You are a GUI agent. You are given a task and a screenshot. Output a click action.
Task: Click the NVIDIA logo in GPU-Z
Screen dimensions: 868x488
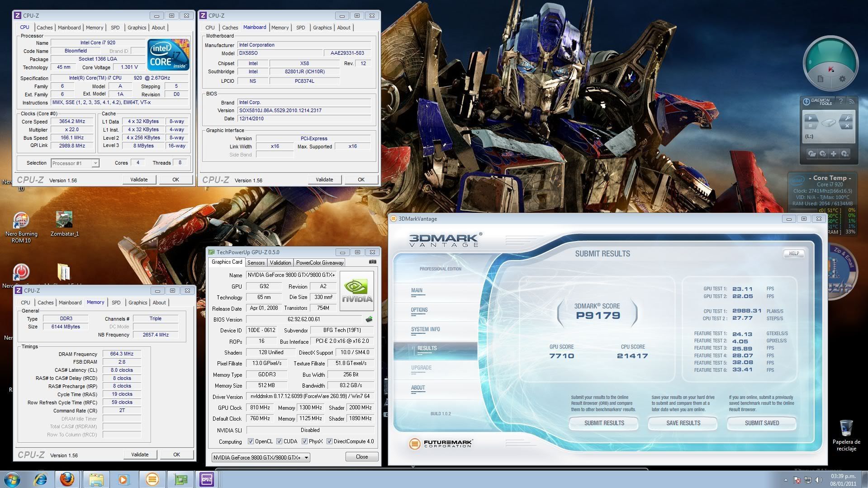[357, 291]
